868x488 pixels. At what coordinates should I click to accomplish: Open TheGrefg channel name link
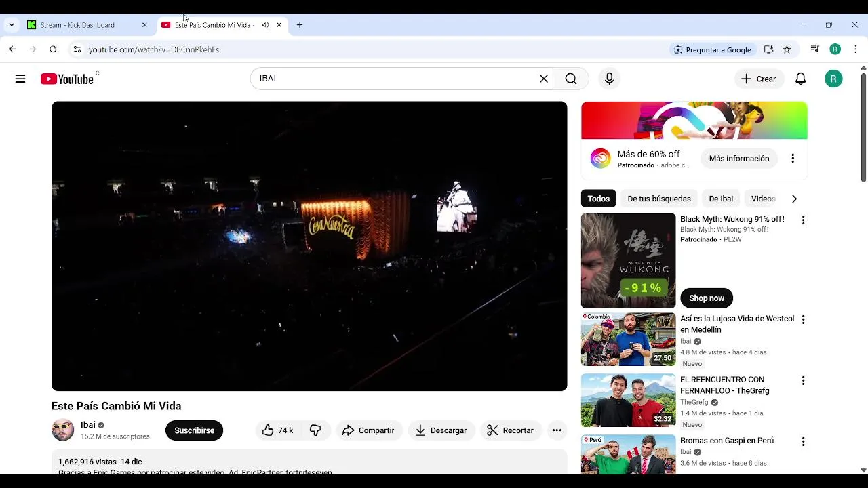(694, 402)
